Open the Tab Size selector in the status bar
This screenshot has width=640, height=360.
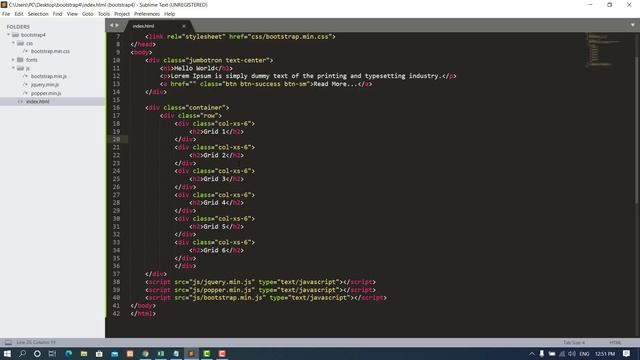coord(574,342)
